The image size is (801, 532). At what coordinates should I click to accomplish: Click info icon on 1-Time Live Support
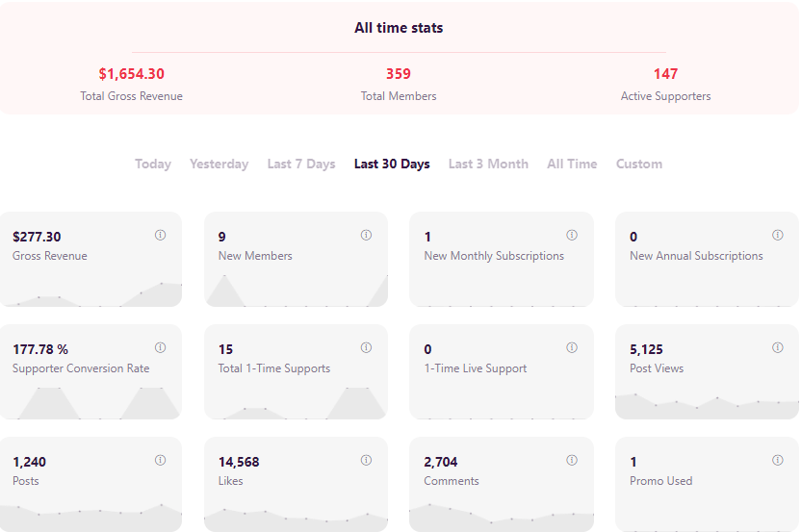[572, 347]
